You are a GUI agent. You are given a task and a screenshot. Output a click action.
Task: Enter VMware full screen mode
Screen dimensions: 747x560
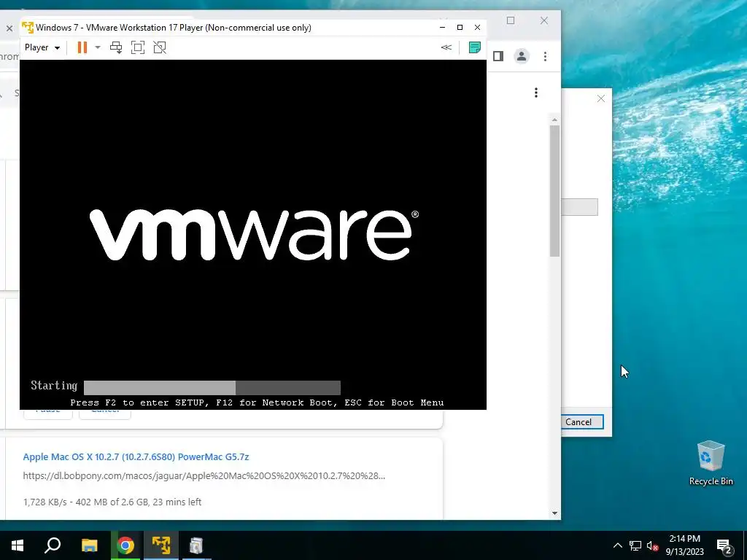click(138, 47)
